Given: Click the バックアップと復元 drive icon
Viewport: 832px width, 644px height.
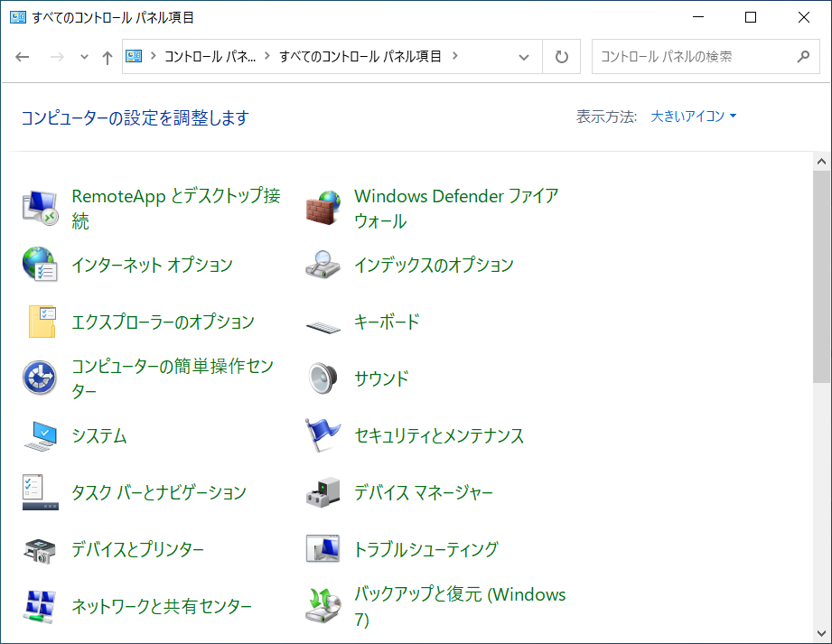Looking at the screenshot, I should [x=323, y=606].
